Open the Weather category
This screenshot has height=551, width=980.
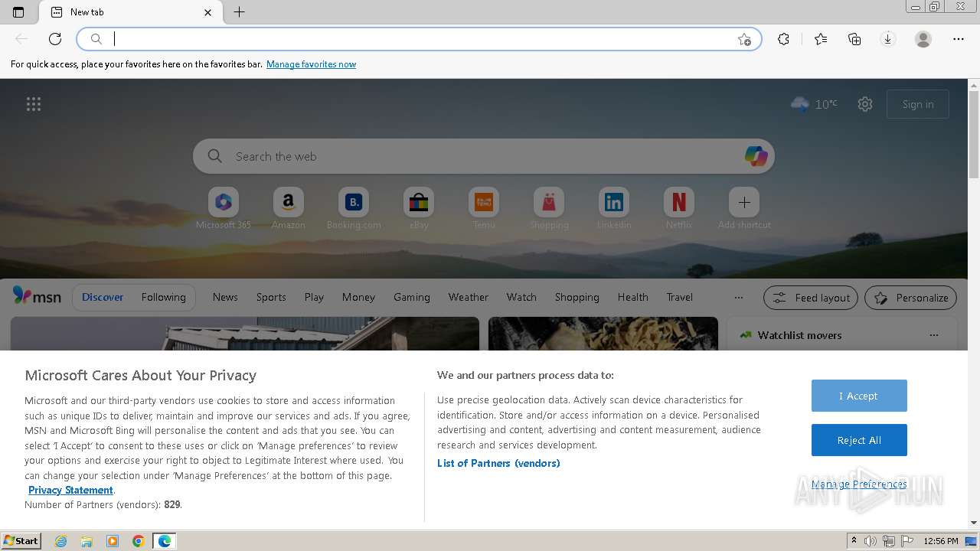pyautogui.click(x=468, y=297)
